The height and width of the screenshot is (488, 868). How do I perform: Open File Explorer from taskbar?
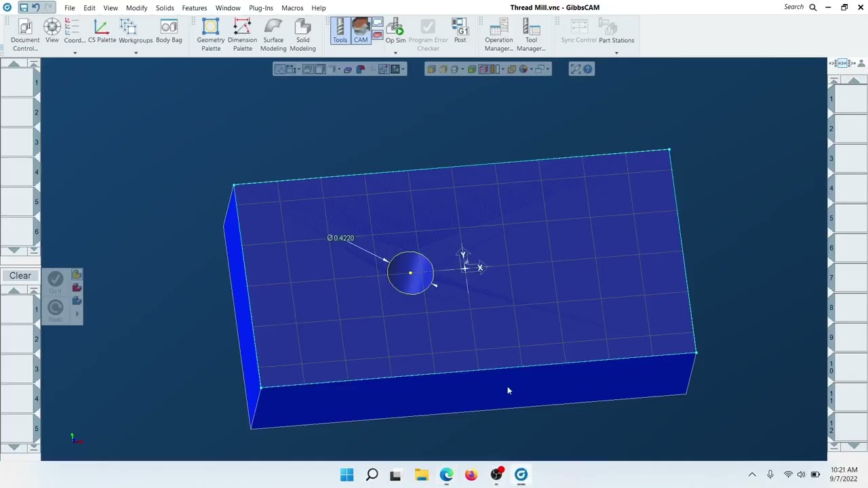point(421,474)
